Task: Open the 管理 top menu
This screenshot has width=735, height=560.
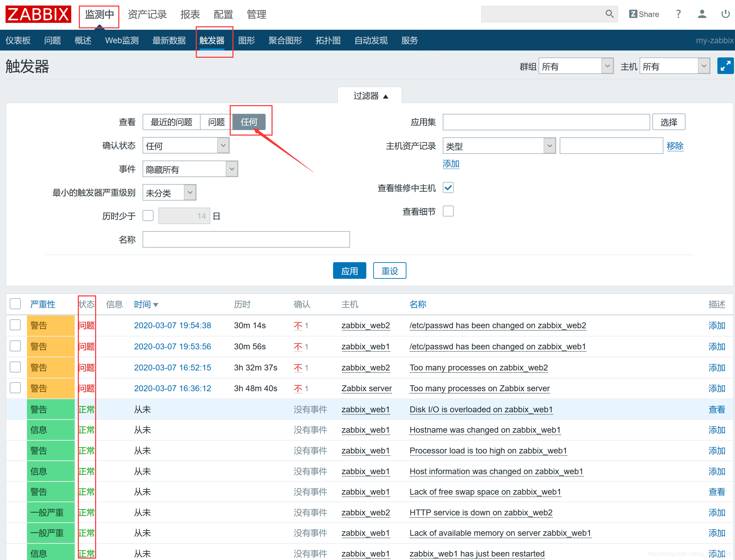Action: pos(256,15)
